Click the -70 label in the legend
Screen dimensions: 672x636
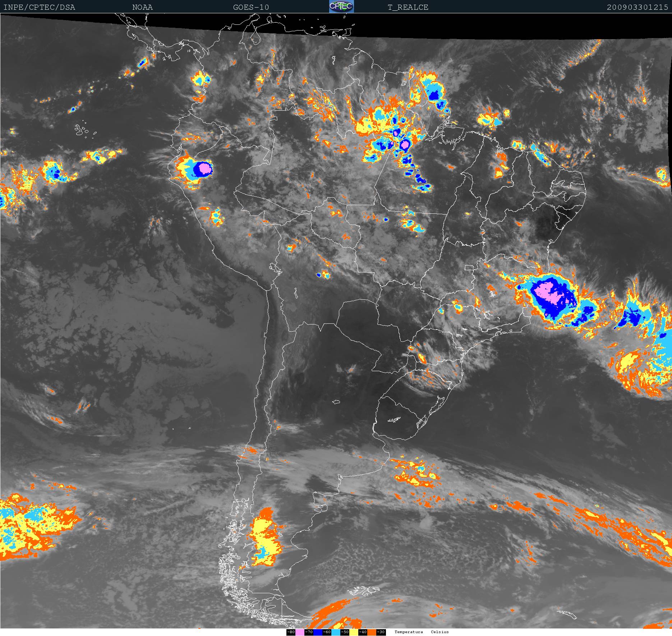tap(309, 632)
